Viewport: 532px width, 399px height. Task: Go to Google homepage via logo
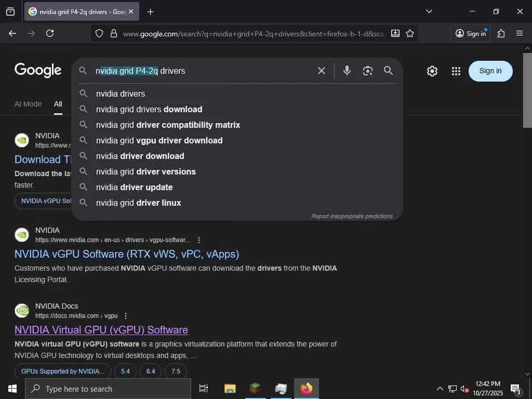tap(38, 70)
